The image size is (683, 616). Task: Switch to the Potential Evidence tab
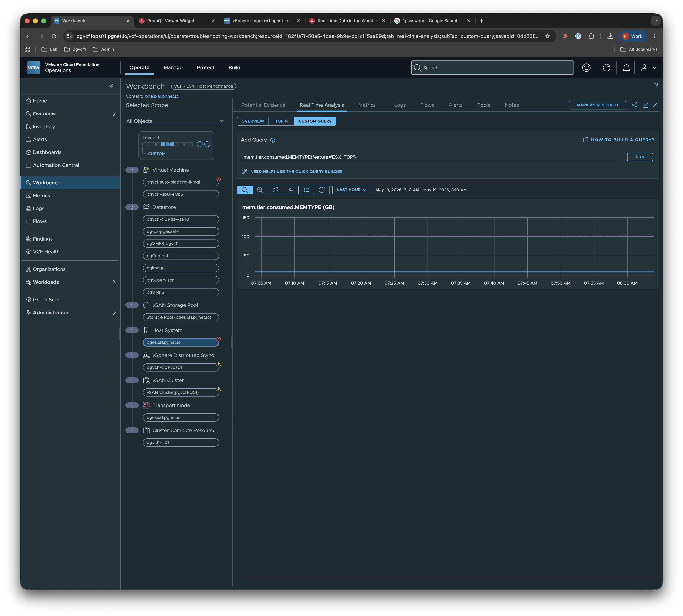263,105
